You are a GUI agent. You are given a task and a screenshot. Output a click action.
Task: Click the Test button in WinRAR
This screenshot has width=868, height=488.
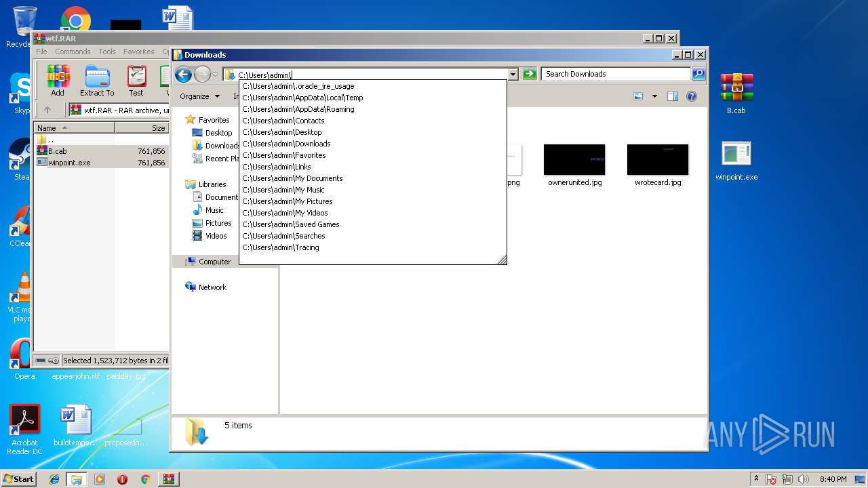(x=136, y=81)
